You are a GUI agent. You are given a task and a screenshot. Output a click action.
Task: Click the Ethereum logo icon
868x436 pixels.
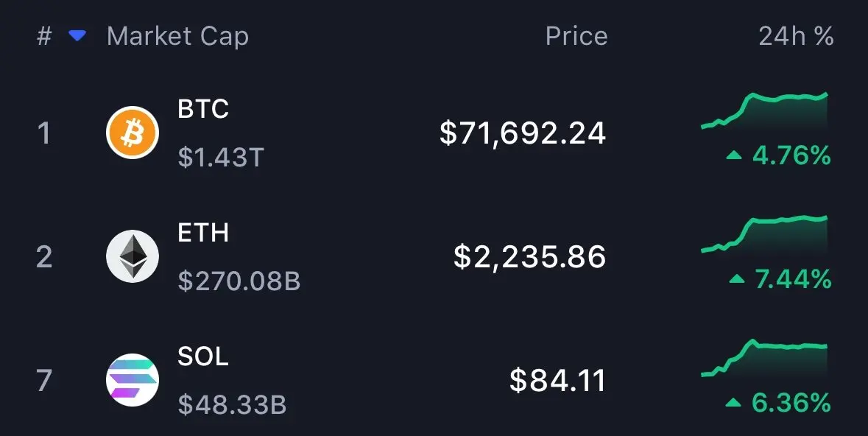coord(133,256)
